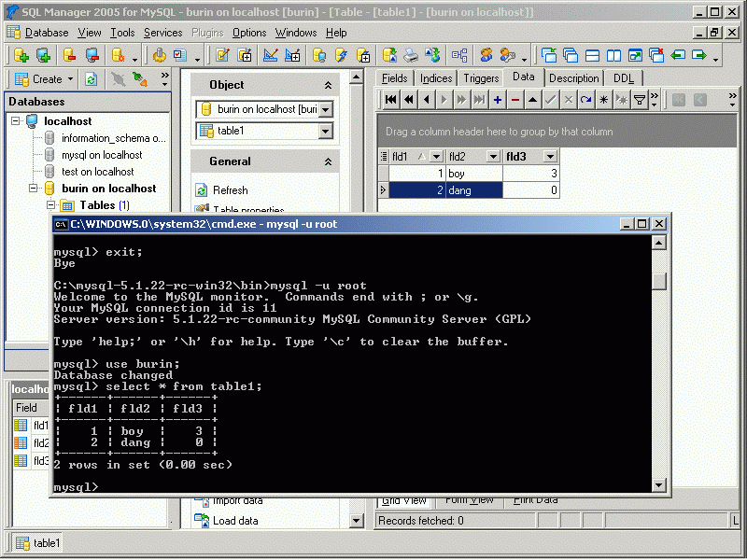Click the Grant Manager icon
The image size is (747, 560).
pos(508,55)
